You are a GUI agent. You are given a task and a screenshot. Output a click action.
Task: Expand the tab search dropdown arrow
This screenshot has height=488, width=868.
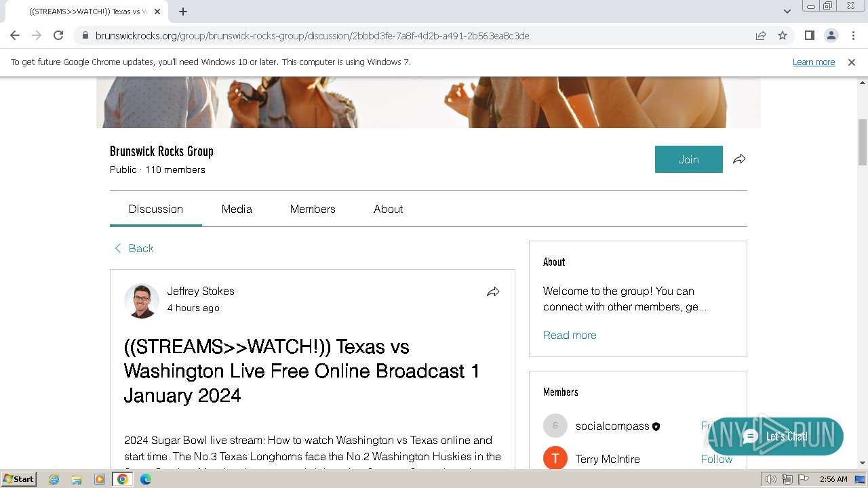coord(787,12)
